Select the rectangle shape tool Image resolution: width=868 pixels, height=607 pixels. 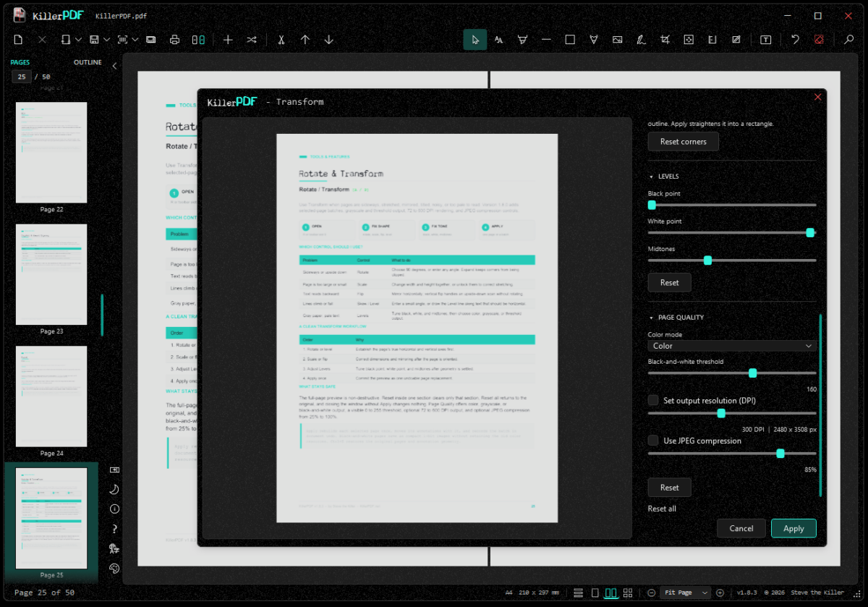(570, 40)
